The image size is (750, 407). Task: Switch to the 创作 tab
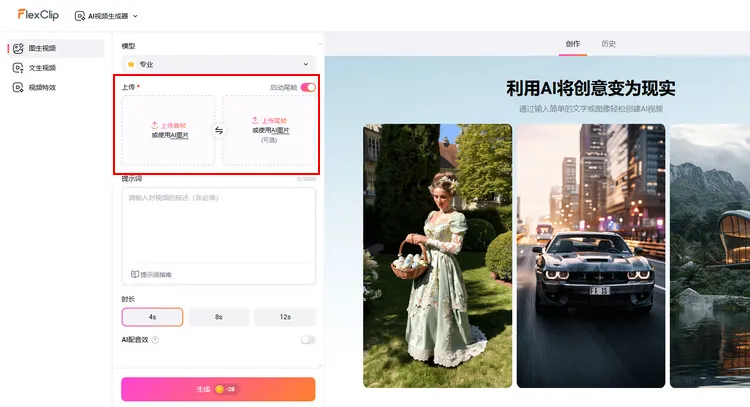point(573,44)
